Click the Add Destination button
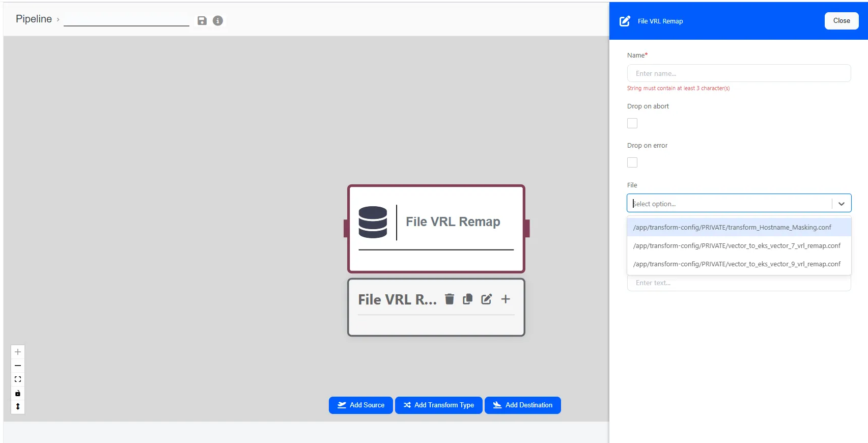 tap(523, 405)
